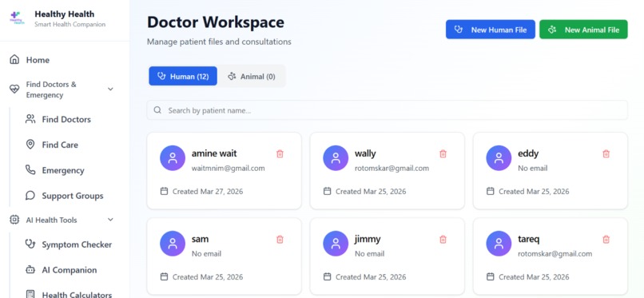Switch to the Human (12) tab

click(x=183, y=77)
